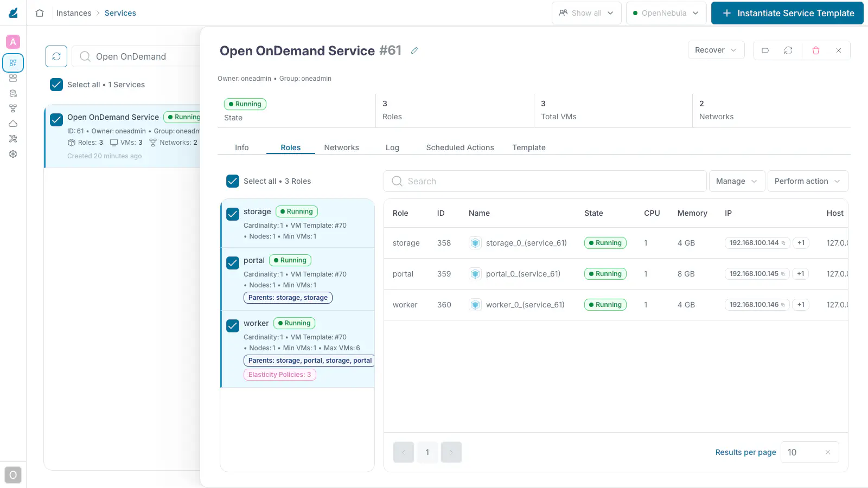Expand the Recover dropdown

[716, 50]
